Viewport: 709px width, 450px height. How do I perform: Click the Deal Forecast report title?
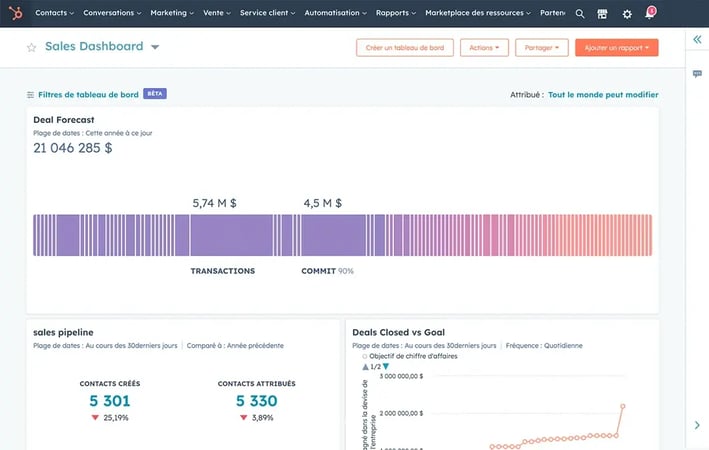[64, 120]
